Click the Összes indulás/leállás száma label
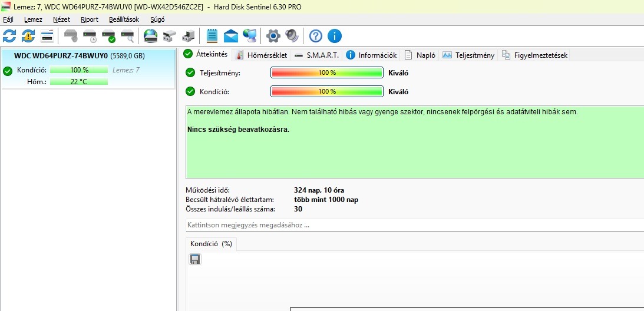Viewport: 644px width, 311px height. pos(230,209)
